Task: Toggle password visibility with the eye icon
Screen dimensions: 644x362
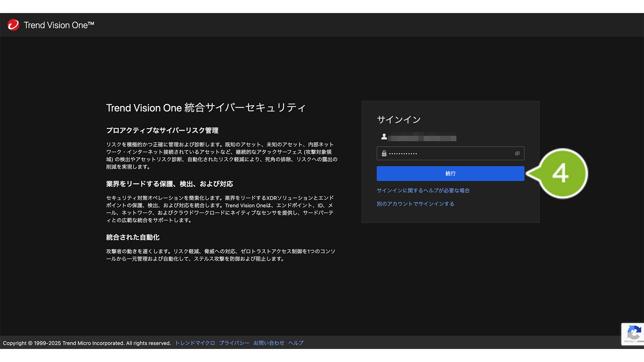Action: click(x=517, y=153)
